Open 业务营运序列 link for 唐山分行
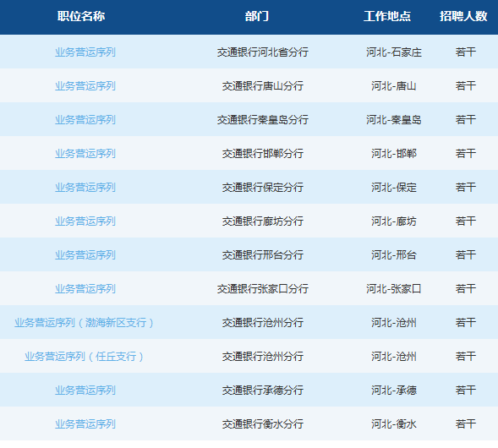The width and height of the screenshot is (498, 448). [85, 86]
